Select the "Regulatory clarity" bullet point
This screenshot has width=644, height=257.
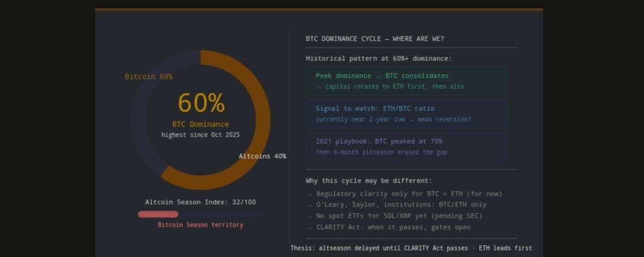404,194
